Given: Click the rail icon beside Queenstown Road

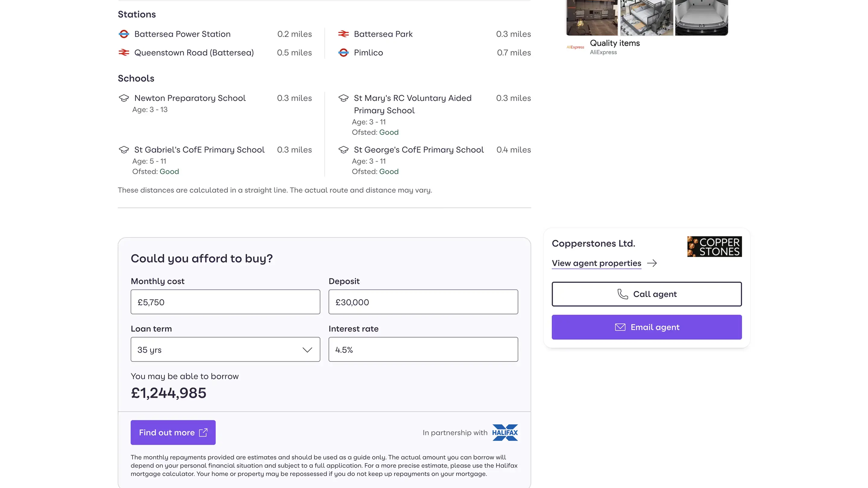Looking at the screenshot, I should (124, 52).
